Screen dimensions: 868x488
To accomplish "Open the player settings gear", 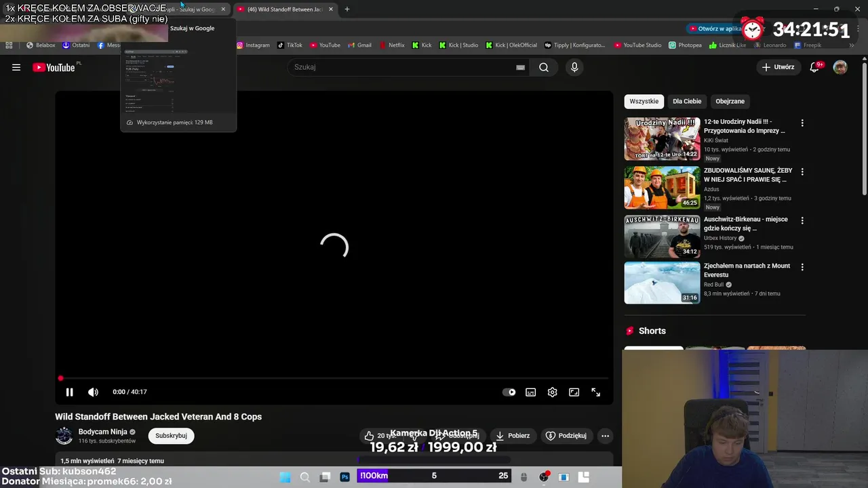I will point(553,392).
